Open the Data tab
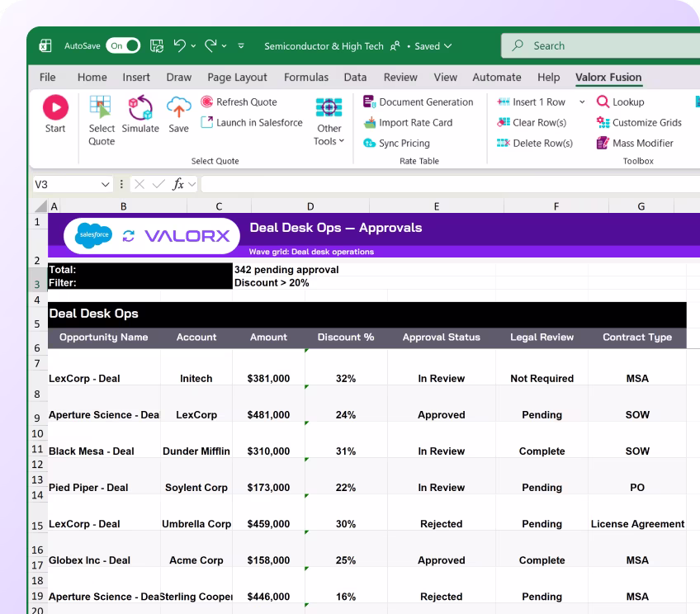This screenshot has width=700, height=614. point(355,78)
